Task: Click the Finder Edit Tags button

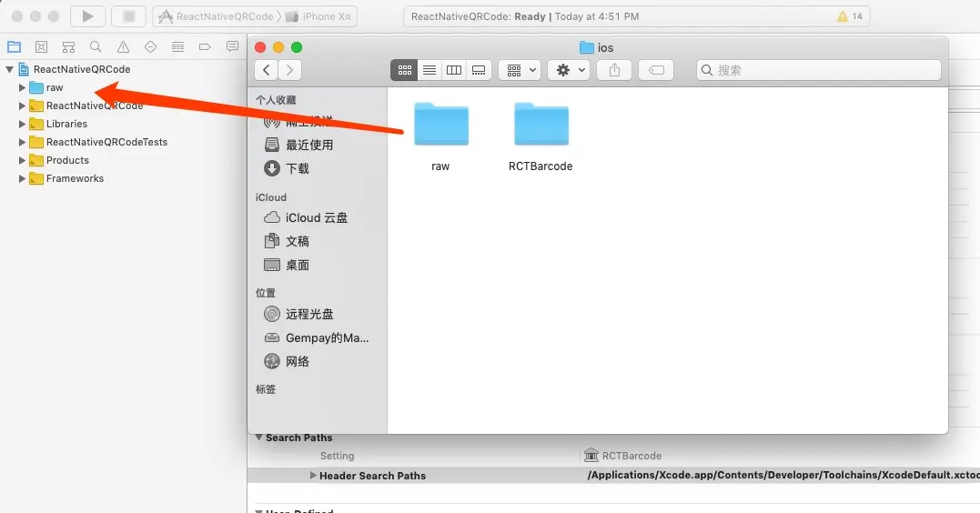Action: [656, 70]
